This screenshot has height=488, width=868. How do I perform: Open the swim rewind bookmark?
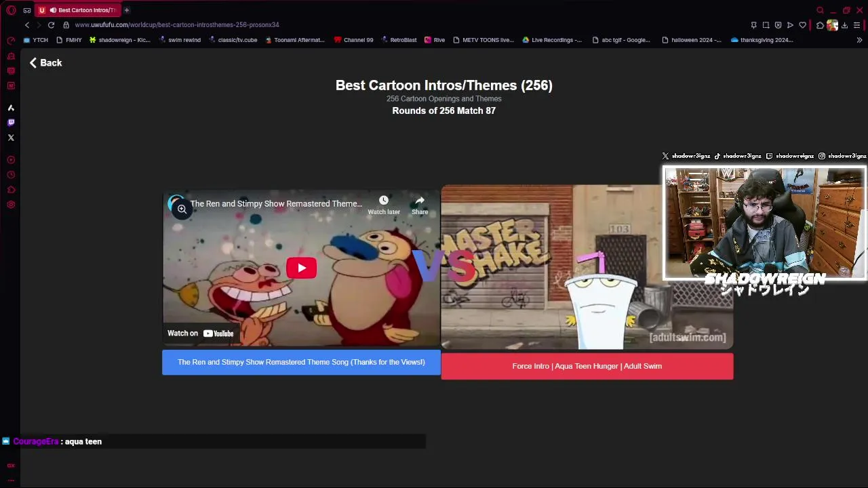pyautogui.click(x=180, y=40)
